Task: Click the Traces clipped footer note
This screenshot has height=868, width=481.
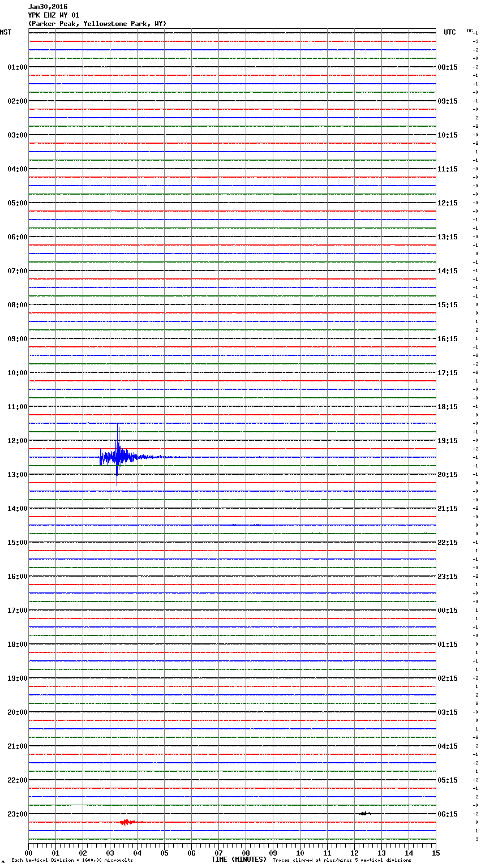Action: click(x=342, y=861)
